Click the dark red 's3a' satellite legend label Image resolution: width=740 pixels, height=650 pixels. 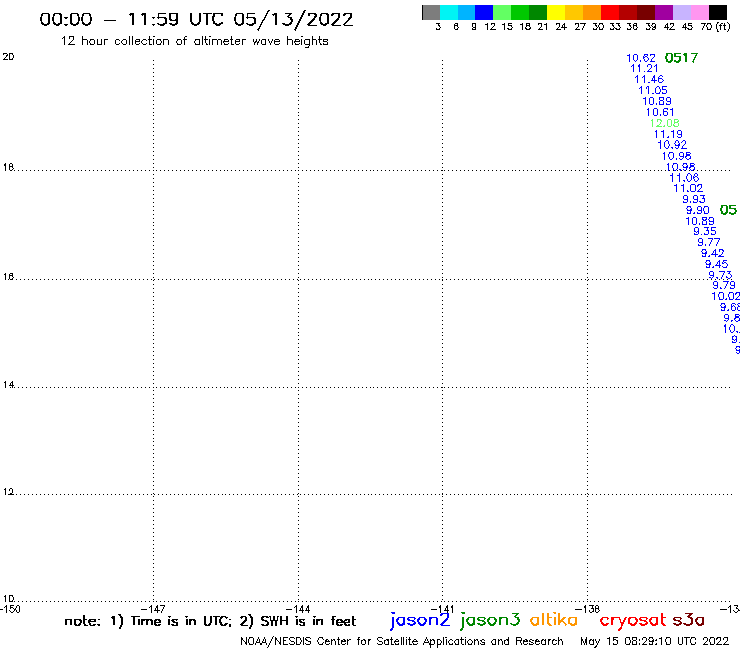click(x=689, y=620)
